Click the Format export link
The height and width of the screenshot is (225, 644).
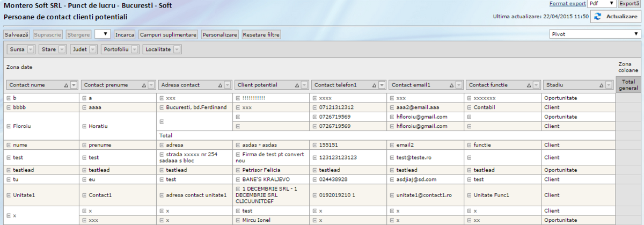[568, 4]
